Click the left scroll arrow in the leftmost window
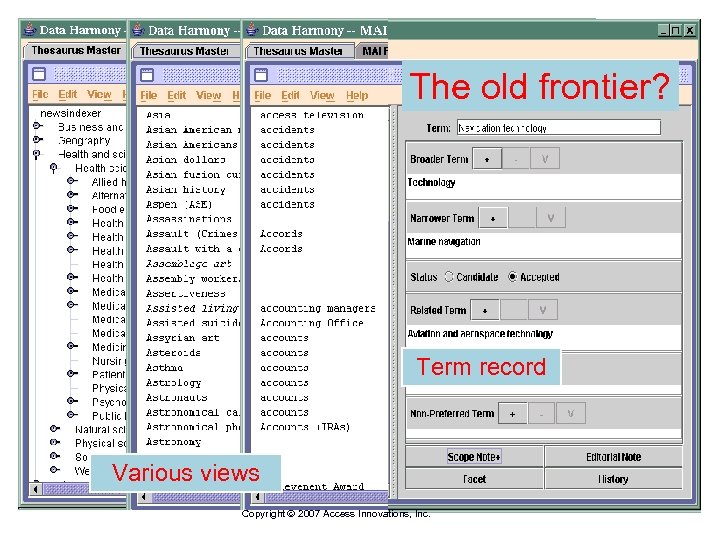 [35, 489]
